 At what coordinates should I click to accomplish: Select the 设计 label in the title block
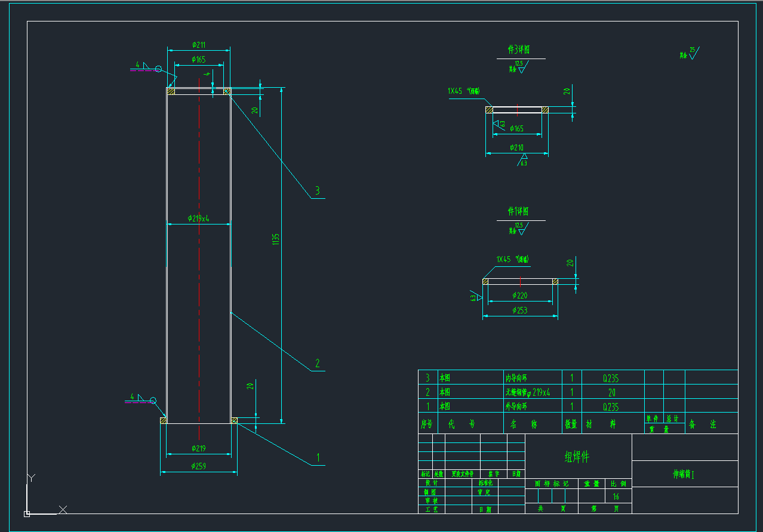[x=431, y=482]
